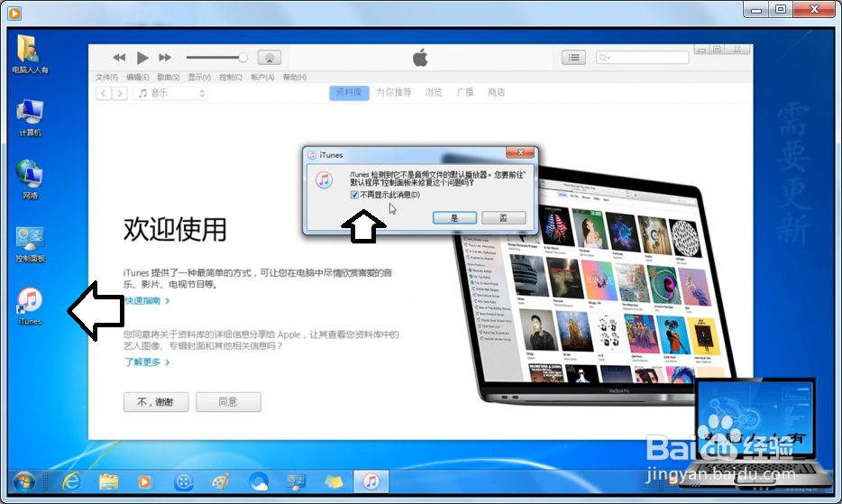Image resolution: width=842 pixels, height=504 pixels.
Task: Close the iTunes default player dialog
Action: click(x=520, y=152)
